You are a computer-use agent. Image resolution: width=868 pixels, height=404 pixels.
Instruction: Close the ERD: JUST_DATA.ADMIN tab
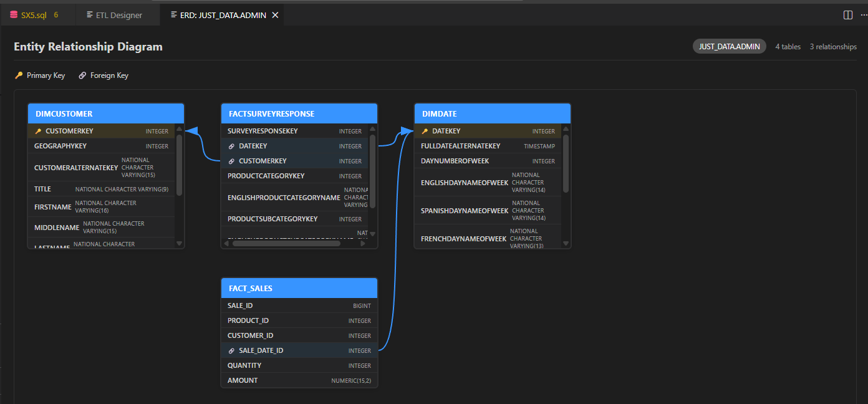[x=276, y=15]
